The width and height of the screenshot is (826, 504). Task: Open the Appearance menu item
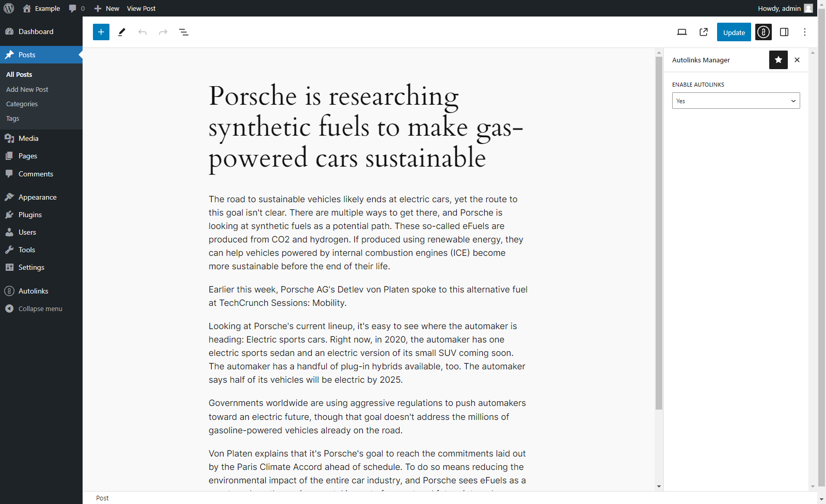coord(41,197)
